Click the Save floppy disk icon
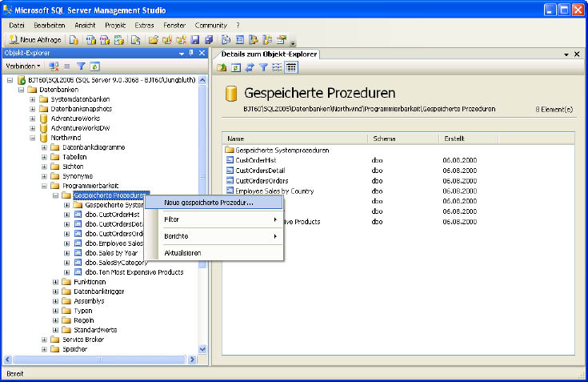588x382 pixels. (x=194, y=39)
